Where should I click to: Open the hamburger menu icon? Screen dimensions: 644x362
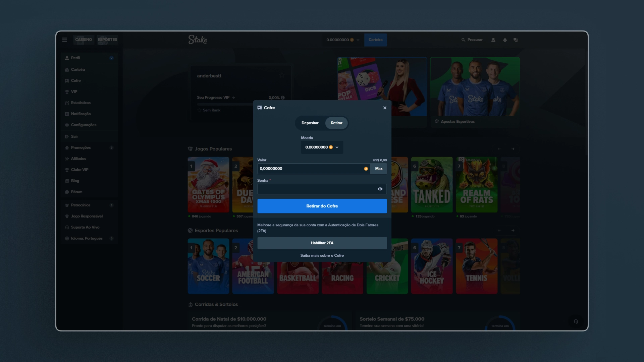coord(64,40)
